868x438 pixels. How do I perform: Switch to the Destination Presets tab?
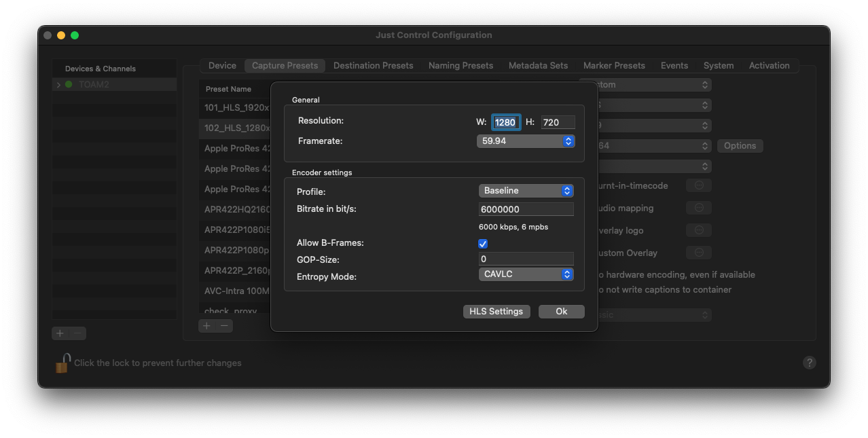(x=374, y=66)
